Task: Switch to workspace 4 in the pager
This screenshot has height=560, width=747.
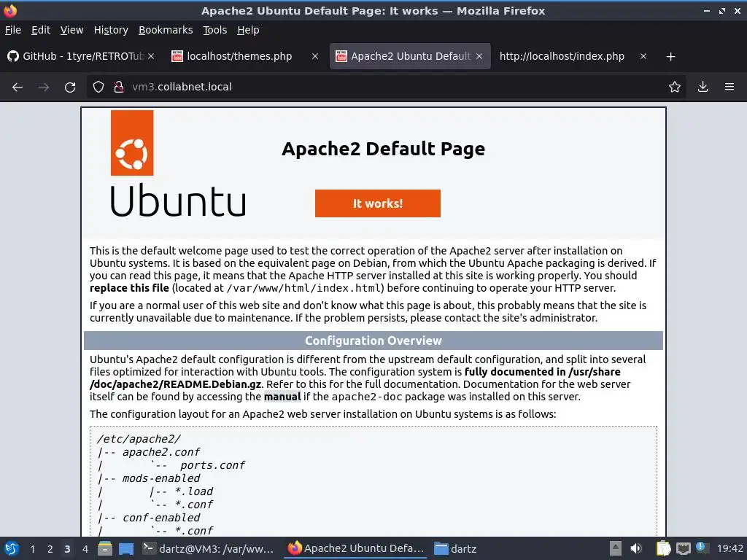Action: pyautogui.click(x=85, y=549)
